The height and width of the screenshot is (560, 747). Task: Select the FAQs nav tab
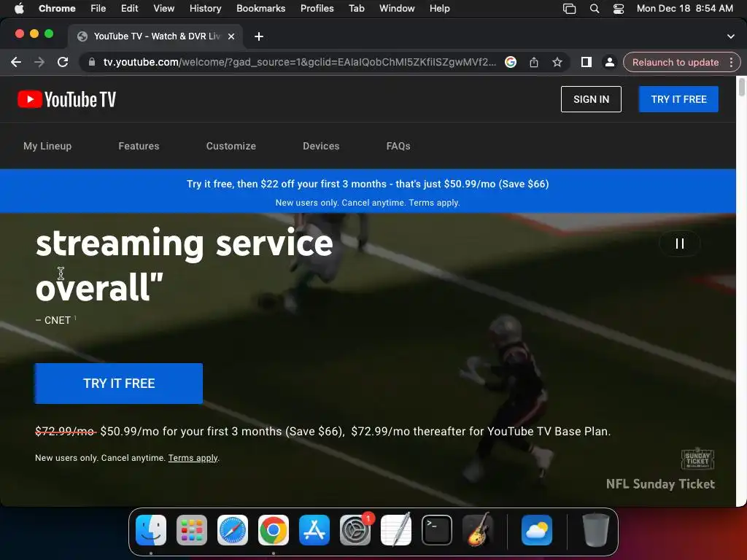(x=398, y=146)
